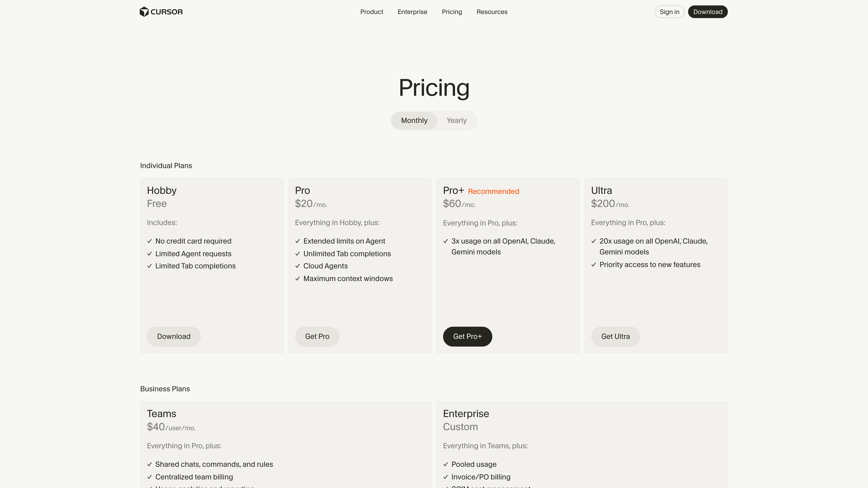Click the recommended Get Pro+ button

click(x=467, y=336)
